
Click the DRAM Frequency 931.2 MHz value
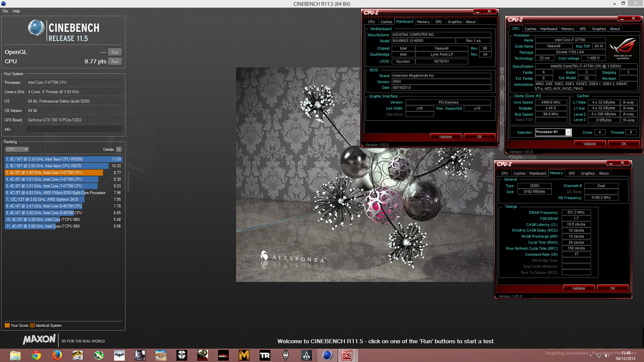576,212
